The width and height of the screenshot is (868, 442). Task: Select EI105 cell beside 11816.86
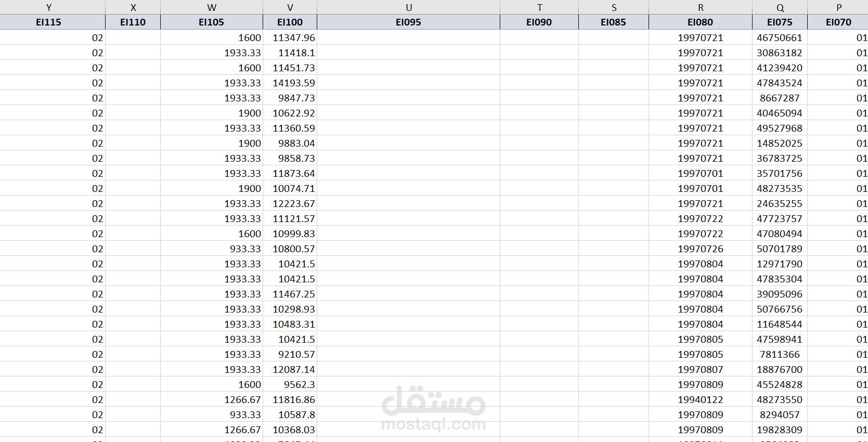(x=212, y=399)
